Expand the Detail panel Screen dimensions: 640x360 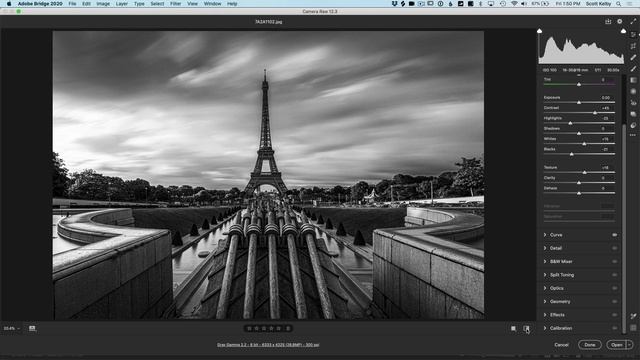(x=545, y=248)
